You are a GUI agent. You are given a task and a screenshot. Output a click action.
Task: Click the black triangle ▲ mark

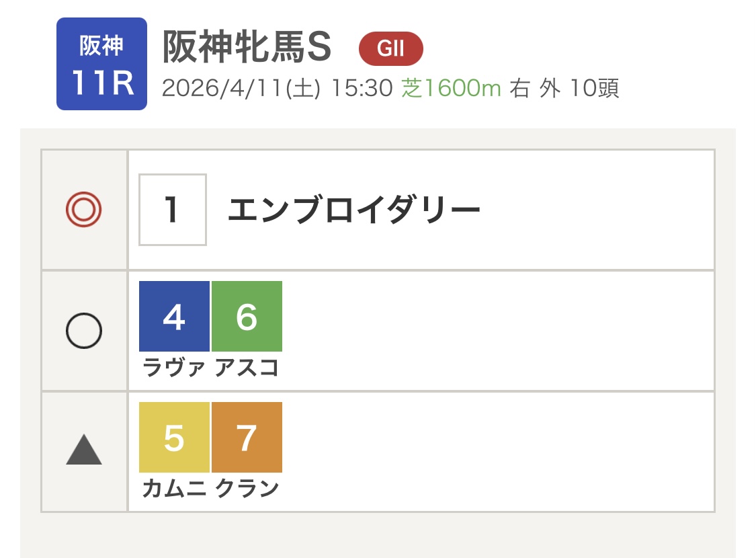click(x=84, y=450)
